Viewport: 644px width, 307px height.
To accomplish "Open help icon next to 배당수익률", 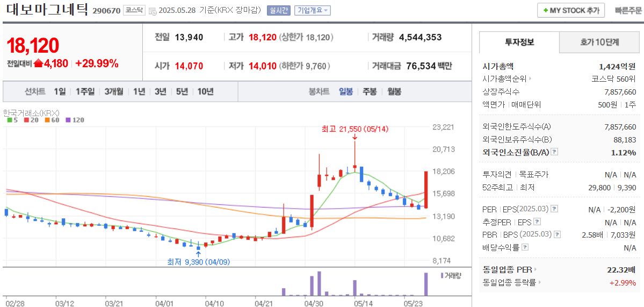I will 525,247.
